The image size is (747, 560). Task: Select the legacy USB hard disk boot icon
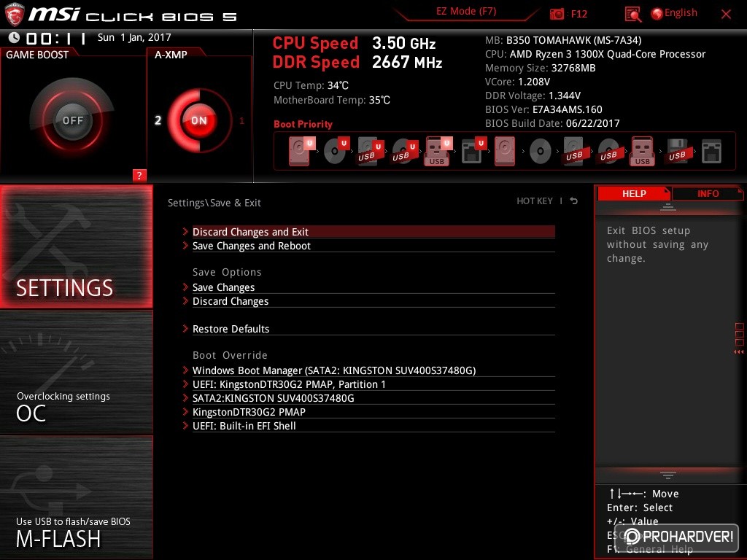tap(575, 152)
